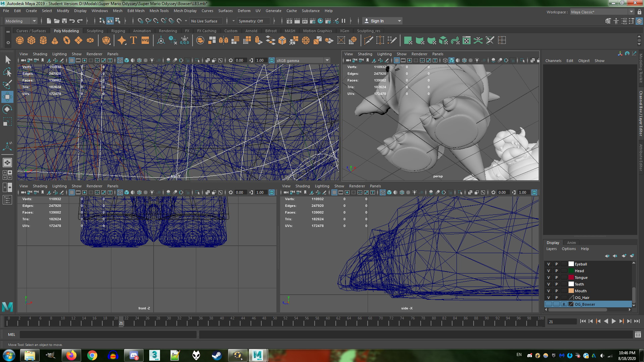Launch Chrome from the taskbar
The height and width of the screenshot is (362, 644).
click(92, 355)
